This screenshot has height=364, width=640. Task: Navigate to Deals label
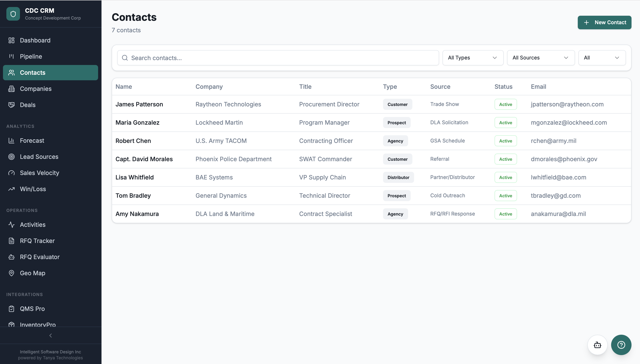[x=28, y=105]
